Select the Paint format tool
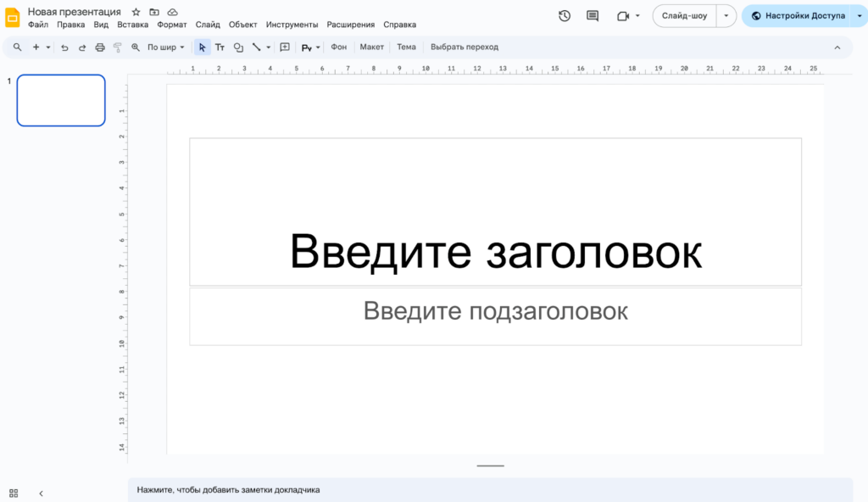Viewport: 868px width, 502px height. point(118,47)
